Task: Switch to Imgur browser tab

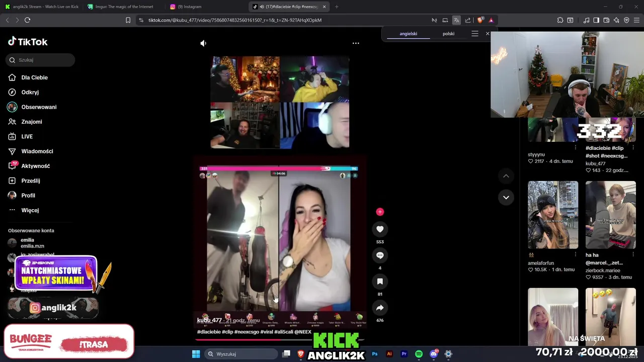Action: point(123,7)
